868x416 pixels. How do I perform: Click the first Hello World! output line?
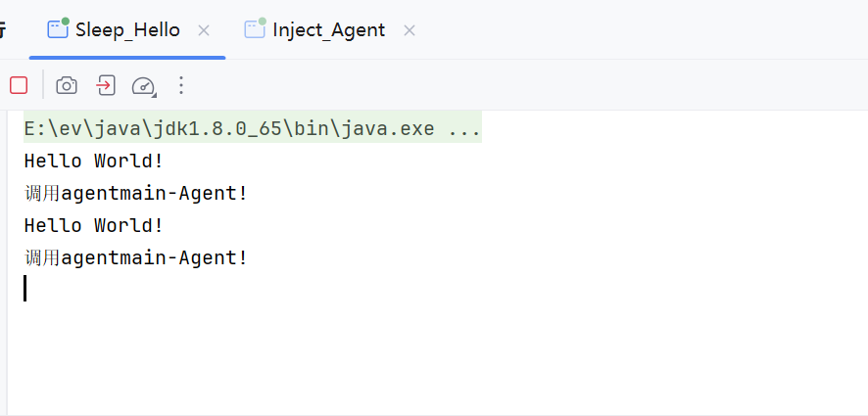(x=94, y=161)
